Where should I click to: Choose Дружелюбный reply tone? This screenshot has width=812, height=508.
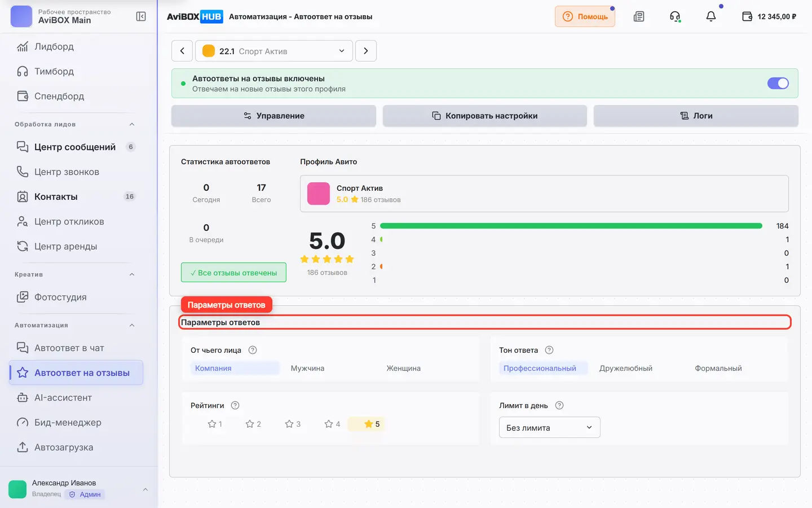tap(626, 368)
